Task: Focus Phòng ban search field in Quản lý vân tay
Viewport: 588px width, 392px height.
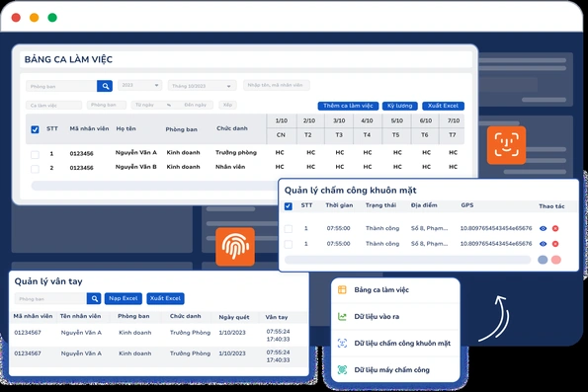Action: (50, 298)
